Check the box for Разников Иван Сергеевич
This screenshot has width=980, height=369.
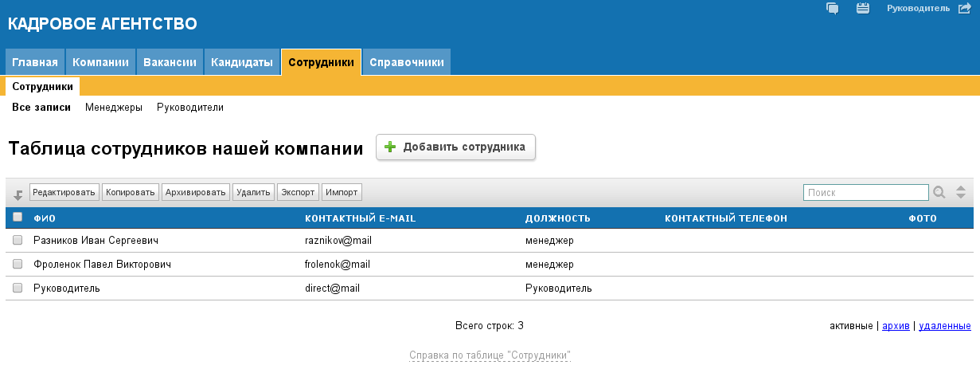(18, 241)
